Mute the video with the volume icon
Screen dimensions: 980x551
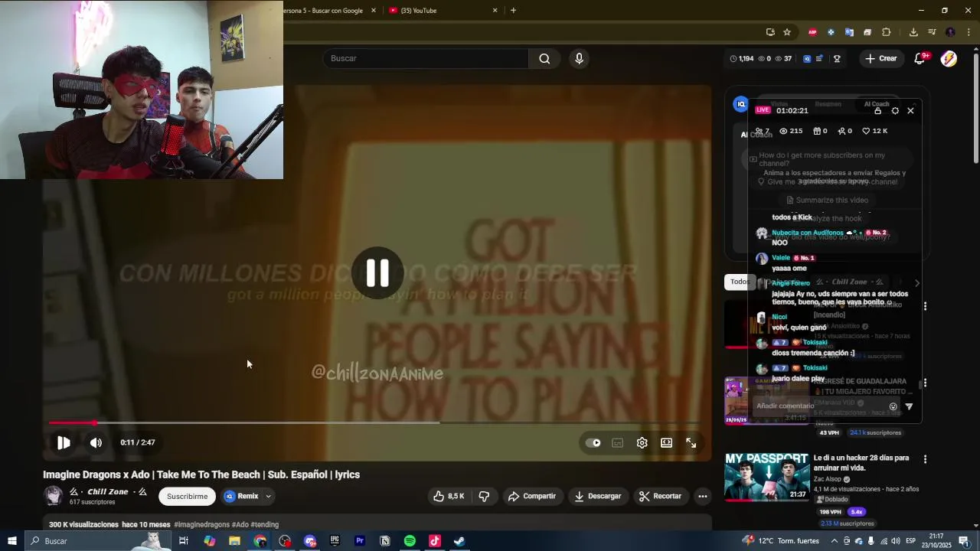[x=96, y=442]
